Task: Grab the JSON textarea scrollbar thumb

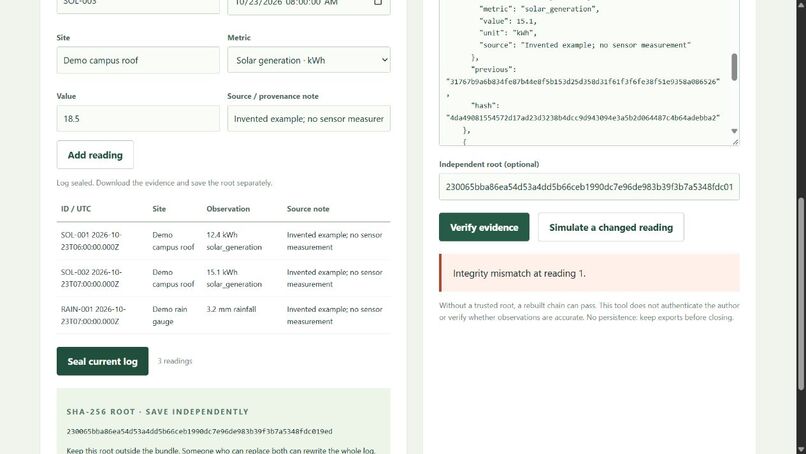Action: pyautogui.click(x=734, y=67)
